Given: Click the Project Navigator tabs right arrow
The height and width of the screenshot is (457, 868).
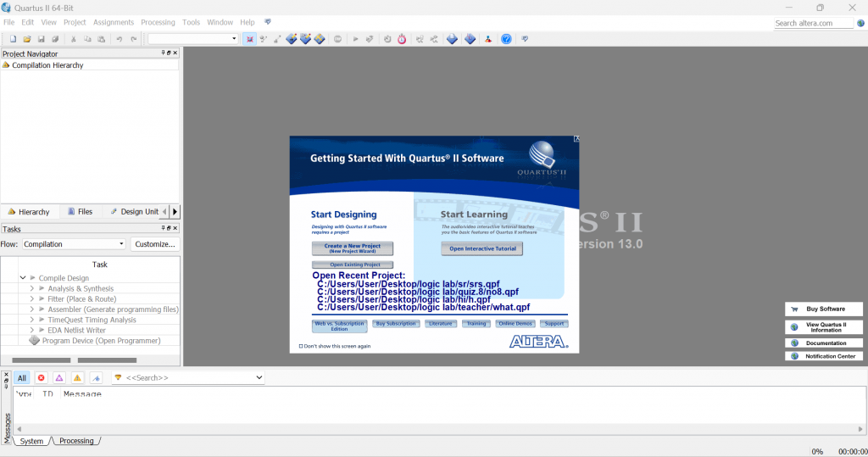Looking at the screenshot, I should (175, 212).
